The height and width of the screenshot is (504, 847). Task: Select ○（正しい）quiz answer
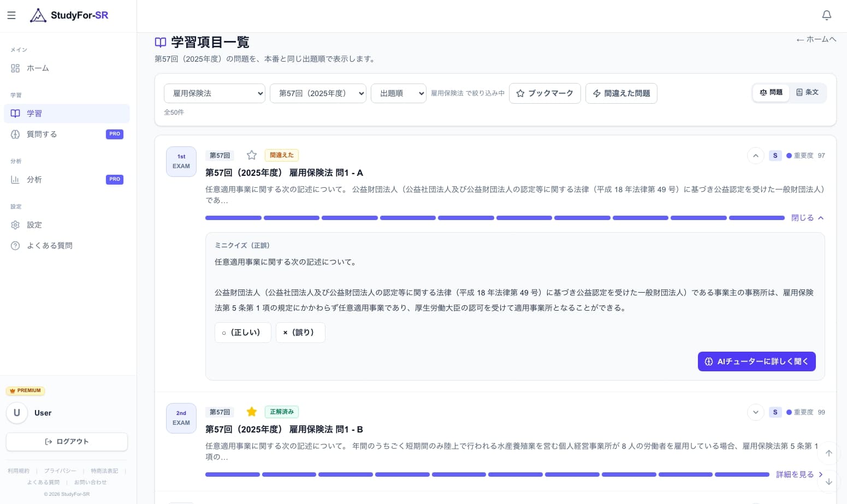[242, 333]
